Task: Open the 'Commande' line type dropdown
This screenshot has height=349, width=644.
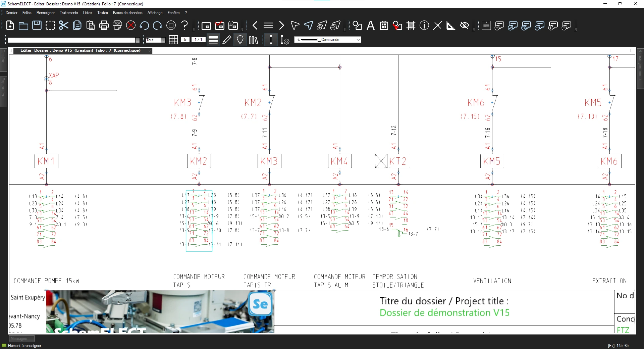Action: [x=358, y=40]
